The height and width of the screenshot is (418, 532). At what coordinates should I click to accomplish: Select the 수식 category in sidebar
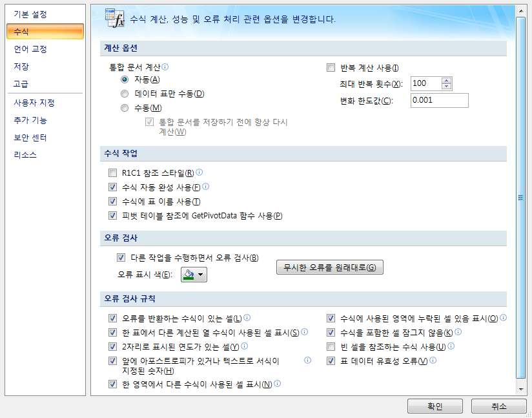tap(45, 32)
